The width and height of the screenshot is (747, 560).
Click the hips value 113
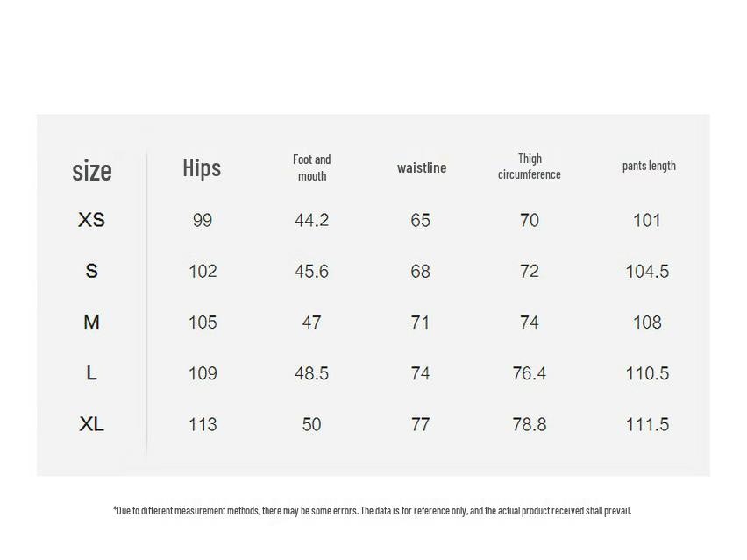tap(203, 424)
